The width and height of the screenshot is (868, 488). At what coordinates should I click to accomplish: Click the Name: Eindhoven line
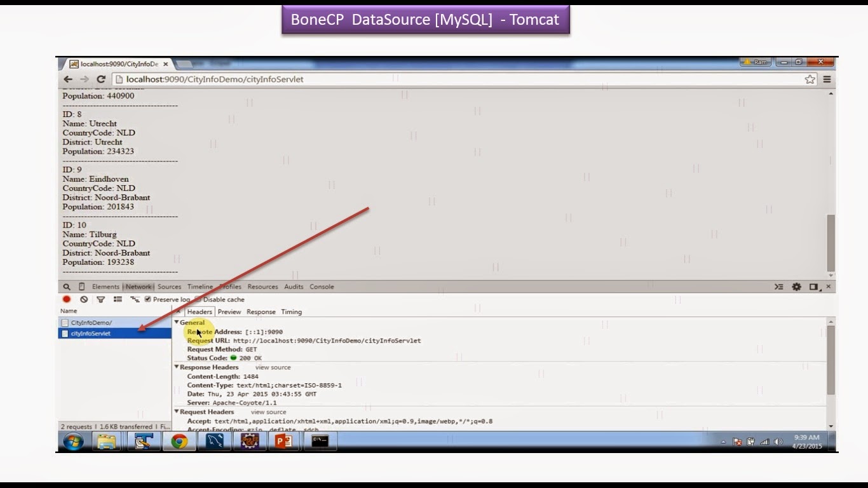tap(95, 179)
